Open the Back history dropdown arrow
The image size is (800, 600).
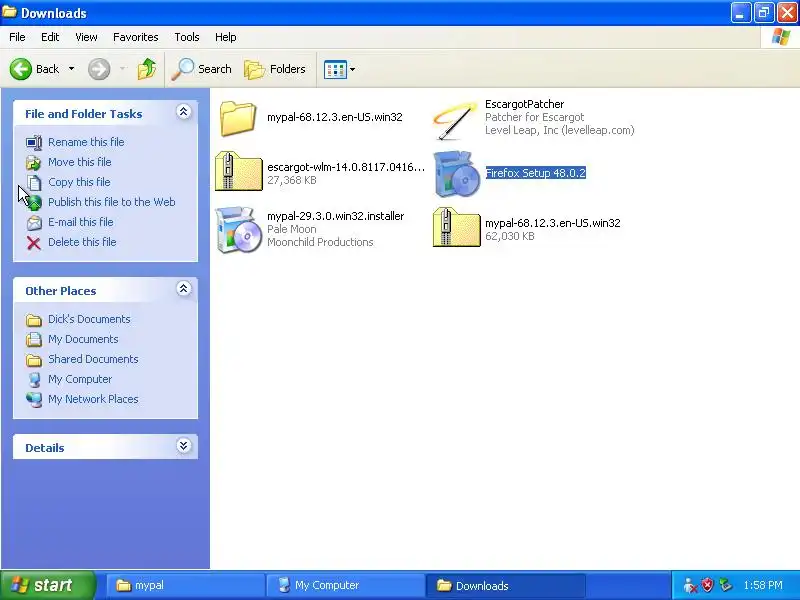[71, 69]
